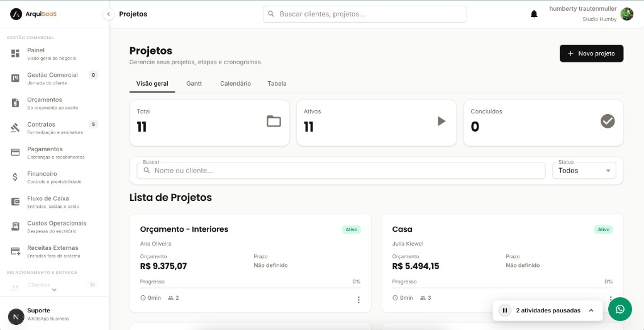This screenshot has height=330, width=644.
Task: Click the Concluídos summary card
Action: tap(543, 123)
